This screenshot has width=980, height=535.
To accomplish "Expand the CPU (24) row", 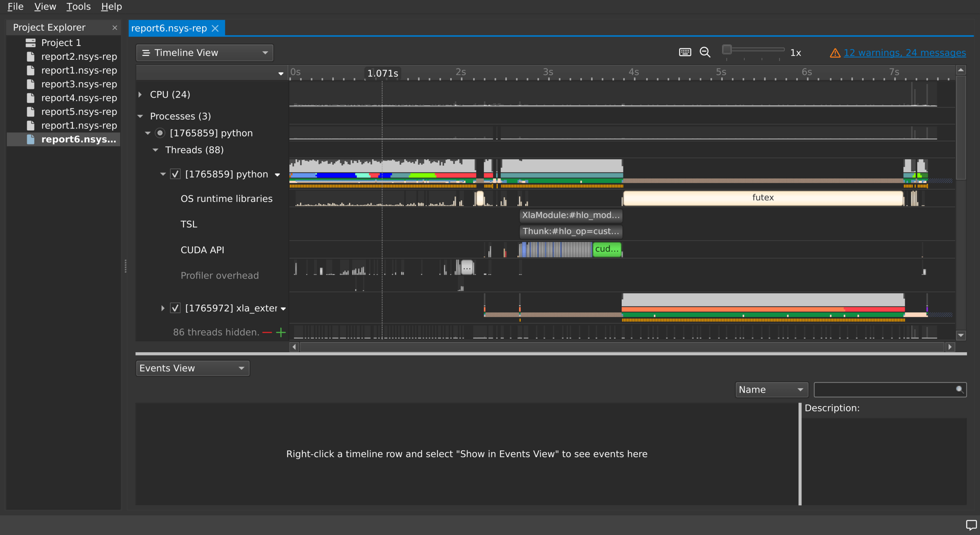I will (x=140, y=94).
